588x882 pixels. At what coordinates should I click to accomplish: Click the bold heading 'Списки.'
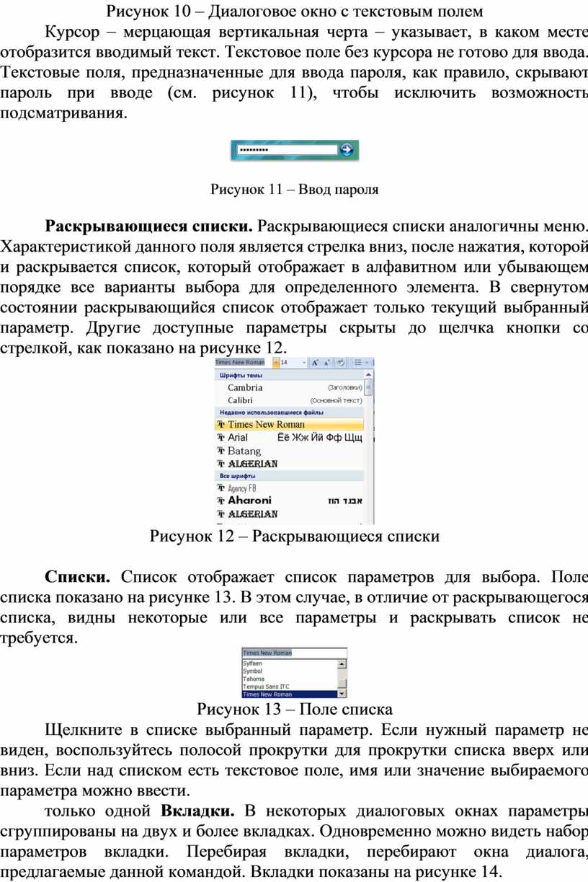click(78, 577)
